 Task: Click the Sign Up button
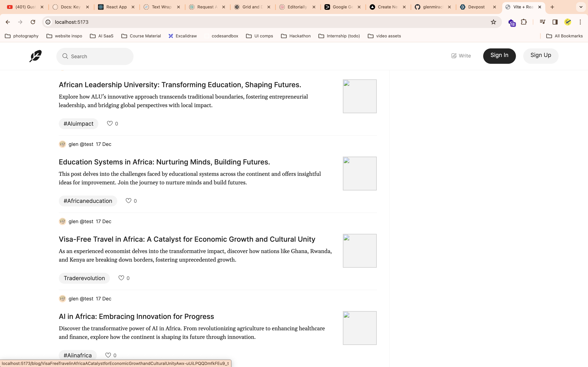click(541, 56)
